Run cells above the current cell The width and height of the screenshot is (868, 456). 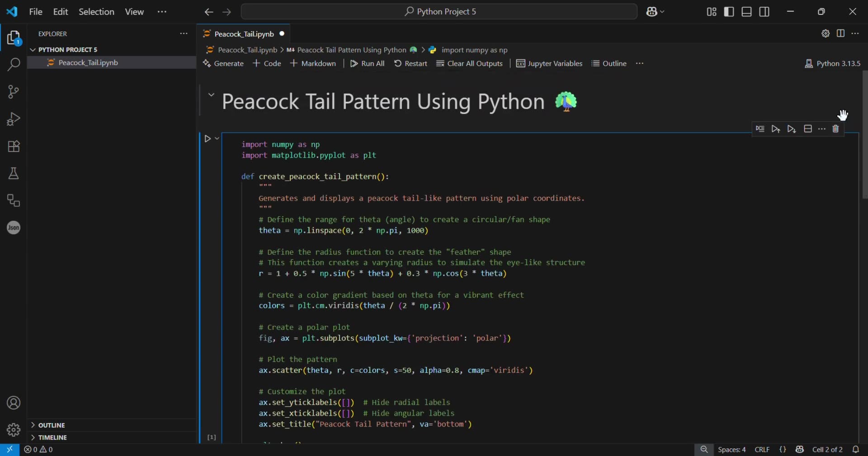pos(776,129)
